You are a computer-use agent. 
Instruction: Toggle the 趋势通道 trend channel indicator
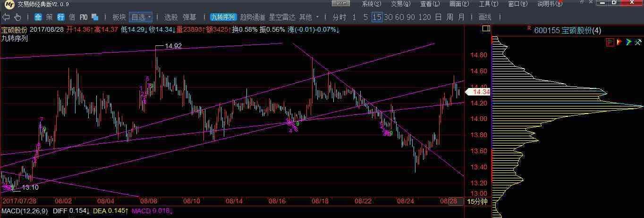coord(253,17)
